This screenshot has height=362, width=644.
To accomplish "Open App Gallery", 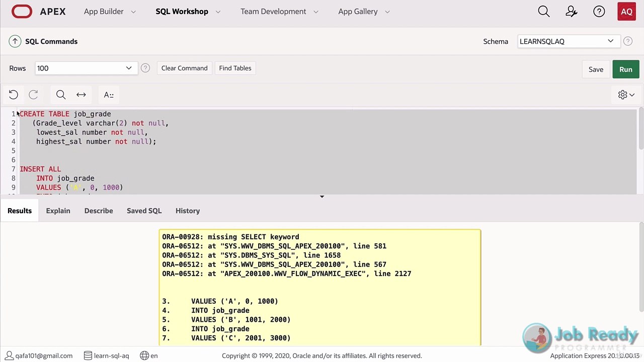I will point(358,11).
